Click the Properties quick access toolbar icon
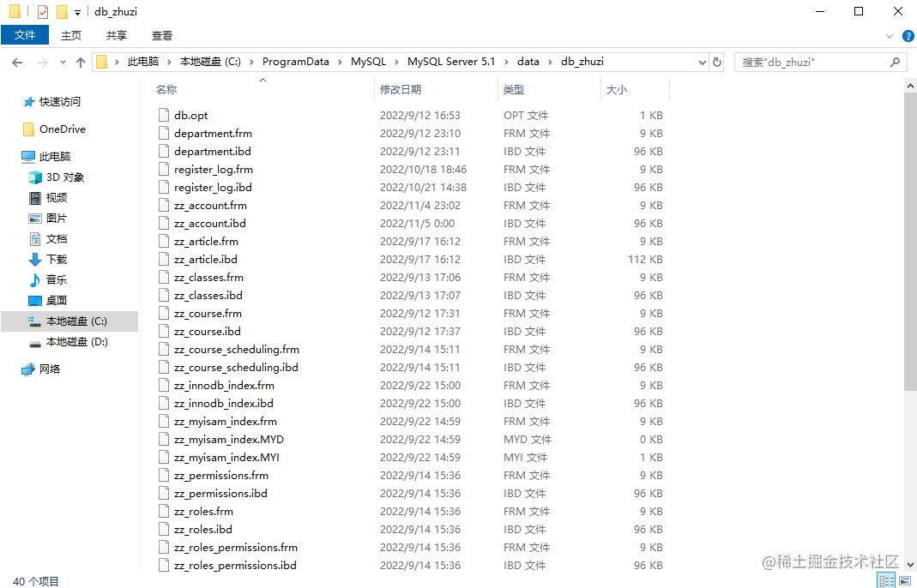Screen dimensions: 917x588 tap(42, 12)
